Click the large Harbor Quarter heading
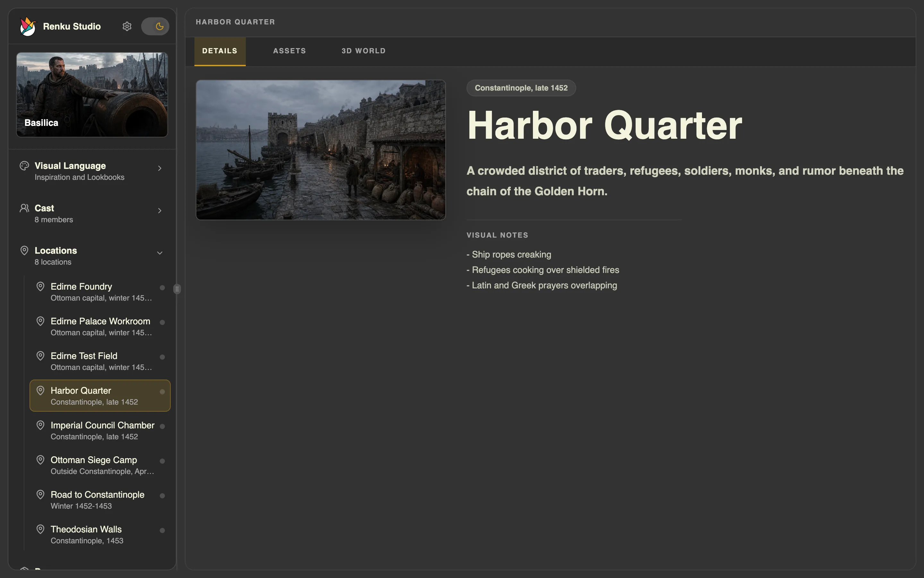The width and height of the screenshot is (924, 578). point(604,126)
